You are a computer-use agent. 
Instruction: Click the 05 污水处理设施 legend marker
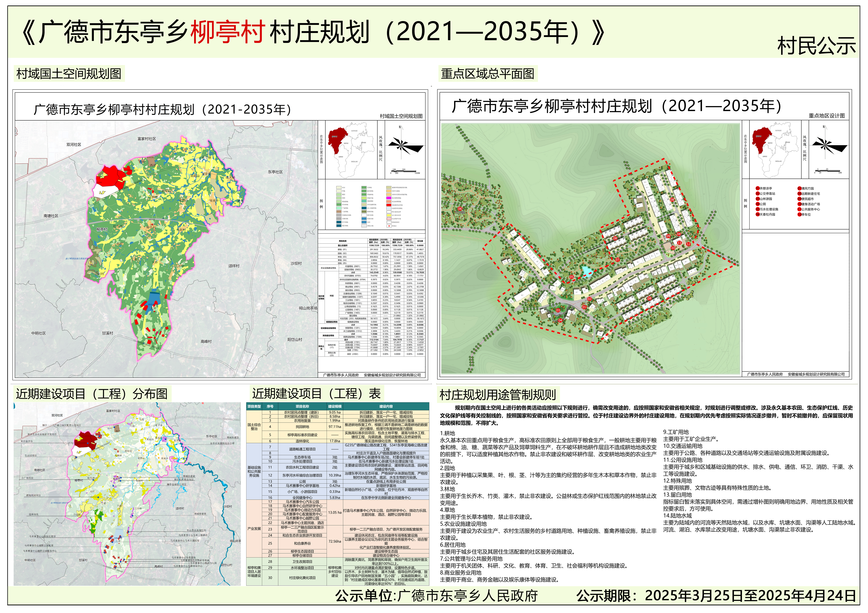coord(758,209)
